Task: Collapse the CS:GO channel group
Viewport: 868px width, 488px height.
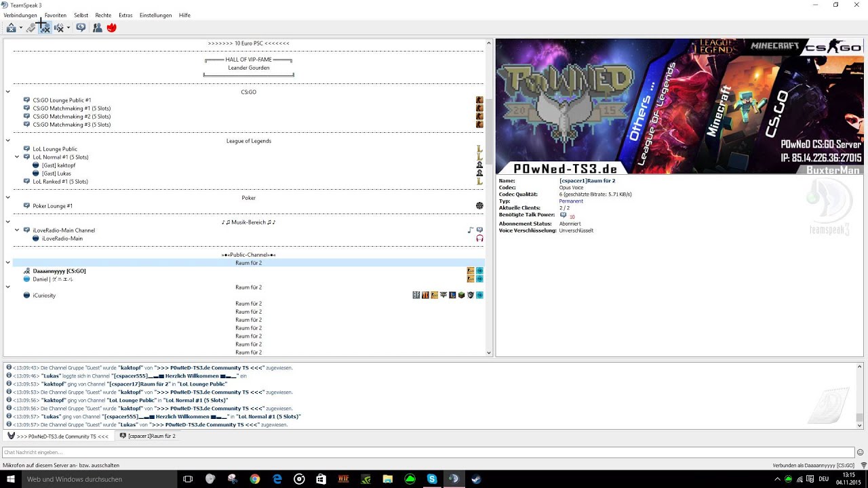Action: click(8, 92)
